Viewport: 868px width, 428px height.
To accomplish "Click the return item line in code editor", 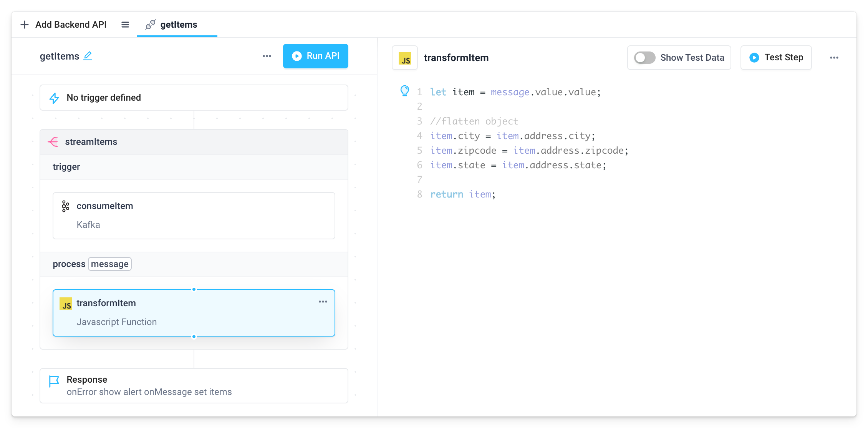I will [462, 194].
